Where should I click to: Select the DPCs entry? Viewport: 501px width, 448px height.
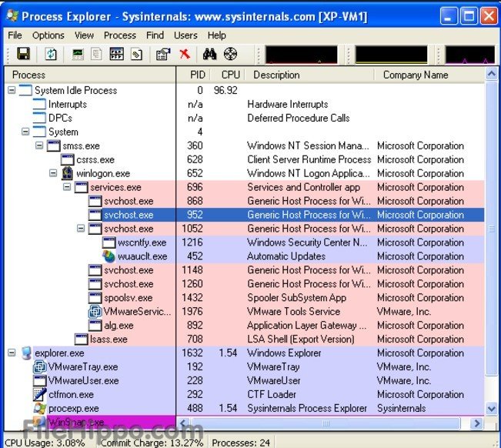coord(60,118)
